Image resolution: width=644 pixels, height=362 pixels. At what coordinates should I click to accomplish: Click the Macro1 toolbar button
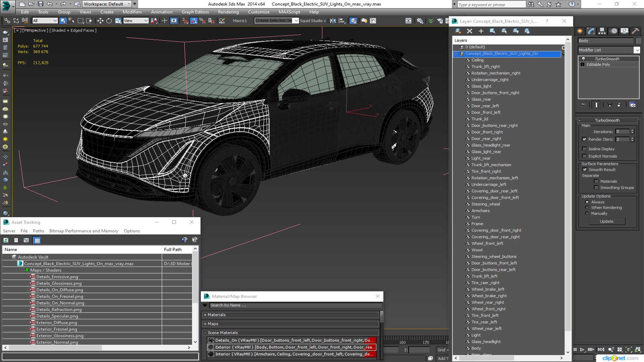tap(240, 21)
